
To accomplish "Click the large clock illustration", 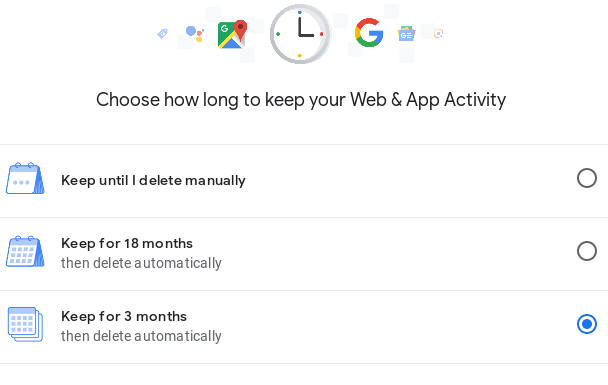I will coord(300,34).
